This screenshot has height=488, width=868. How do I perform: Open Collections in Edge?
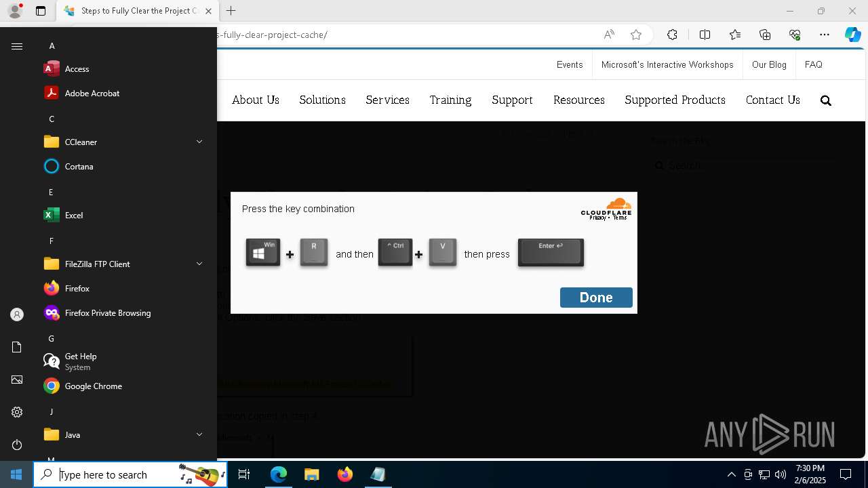[x=765, y=35]
